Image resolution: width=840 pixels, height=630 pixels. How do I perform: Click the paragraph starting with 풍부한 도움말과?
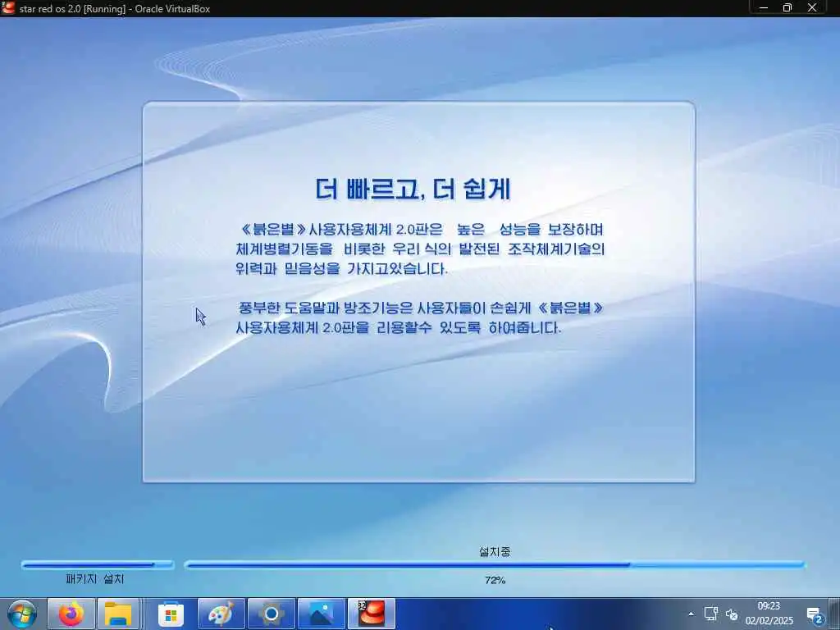420,317
